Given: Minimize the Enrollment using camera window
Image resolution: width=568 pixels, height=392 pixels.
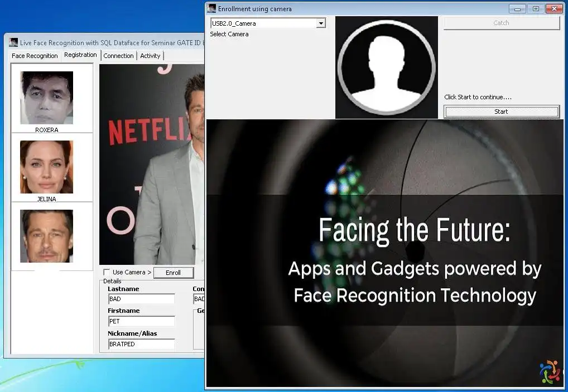Looking at the screenshot, I should [x=517, y=8].
